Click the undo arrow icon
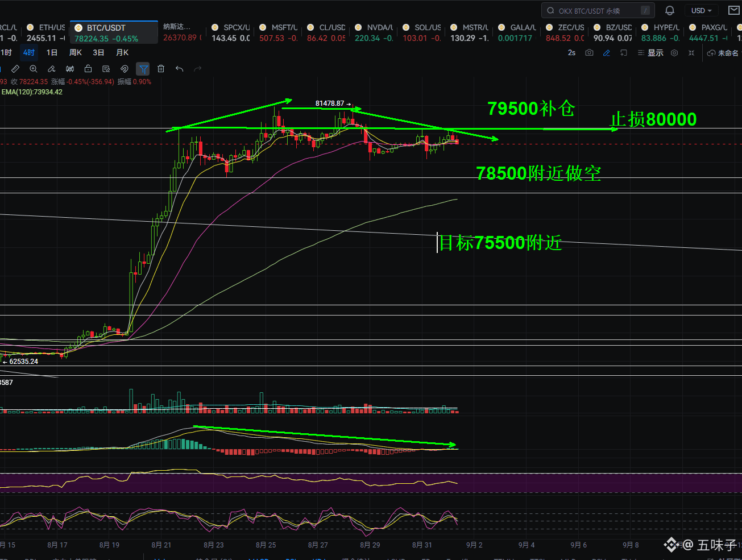 tap(179, 69)
